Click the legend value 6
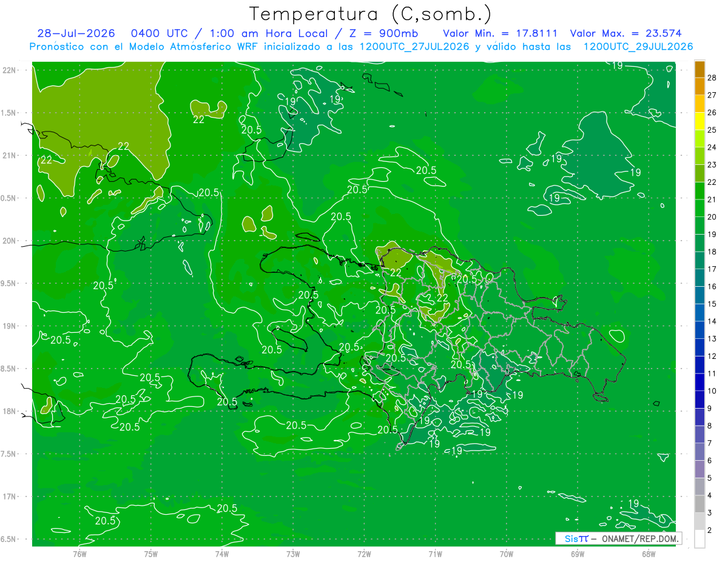The width and height of the screenshot is (728, 562). (x=710, y=461)
